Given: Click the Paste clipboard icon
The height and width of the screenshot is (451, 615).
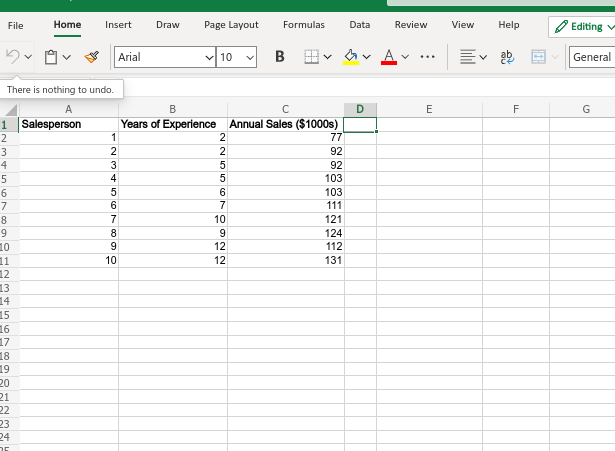Looking at the screenshot, I should click(51, 57).
